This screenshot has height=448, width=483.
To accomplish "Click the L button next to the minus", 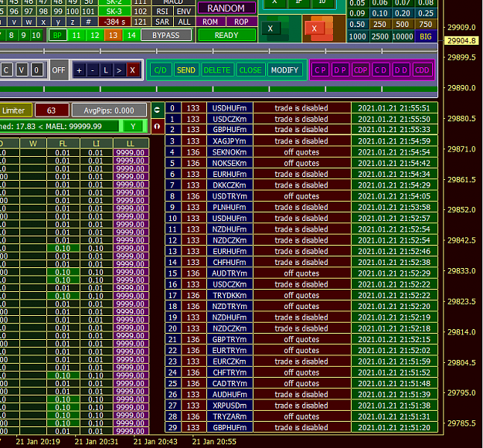I will (106, 70).
